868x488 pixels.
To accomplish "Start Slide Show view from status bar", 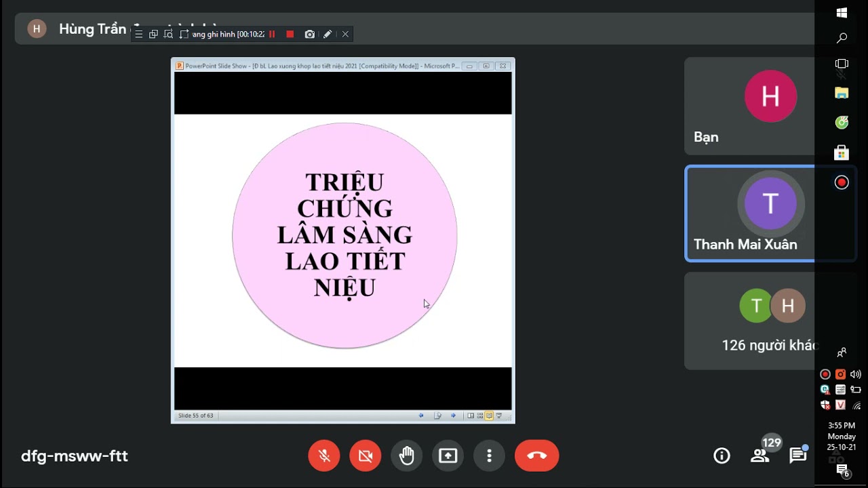I will coord(499,415).
